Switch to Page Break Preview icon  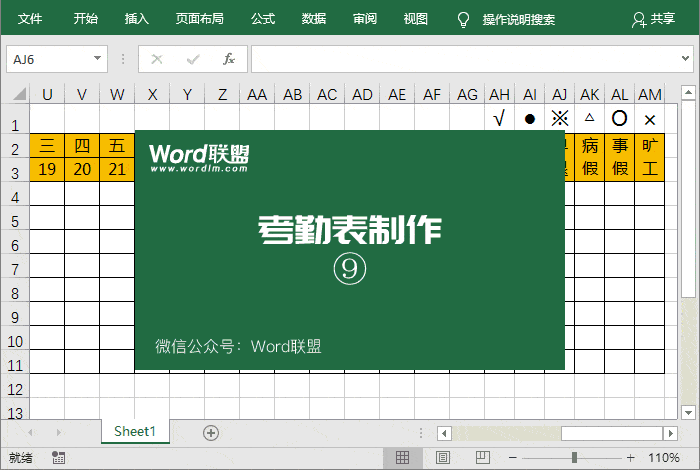pos(483,458)
